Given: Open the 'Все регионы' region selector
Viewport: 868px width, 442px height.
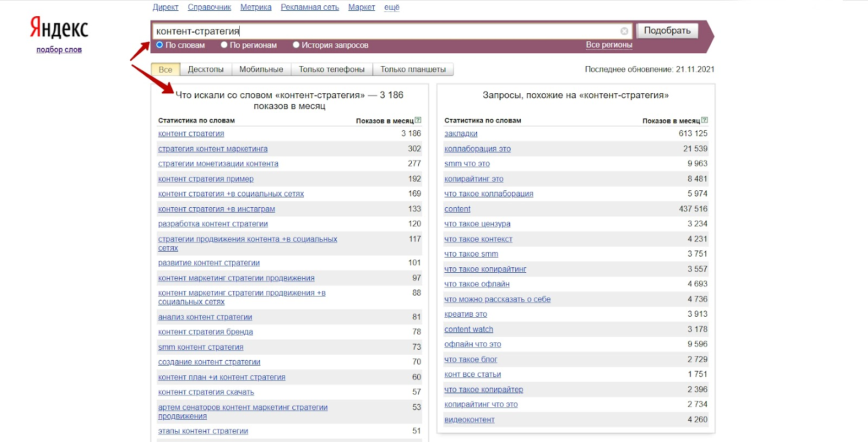Looking at the screenshot, I should [x=609, y=45].
